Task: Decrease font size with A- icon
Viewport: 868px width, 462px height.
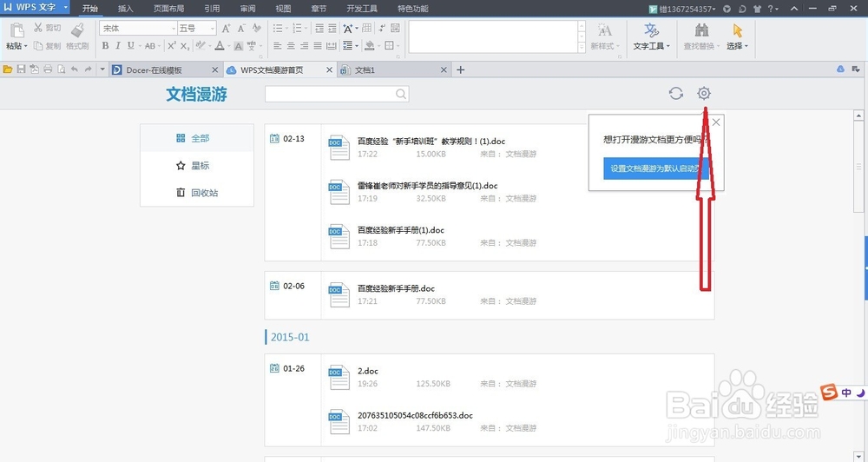Action: coord(241,29)
